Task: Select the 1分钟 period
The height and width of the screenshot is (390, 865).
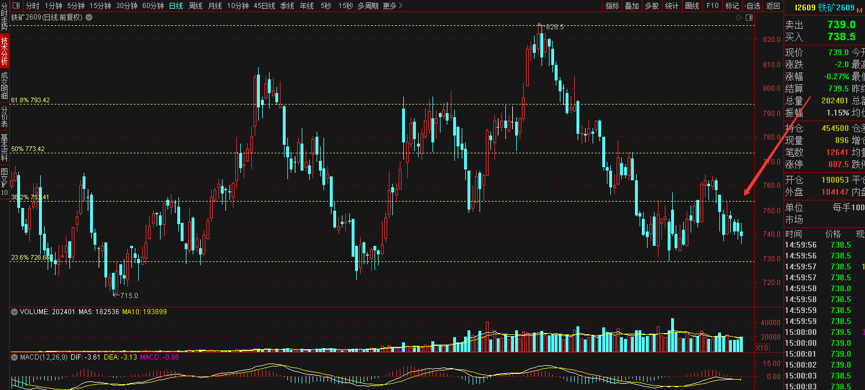Action: point(54,6)
